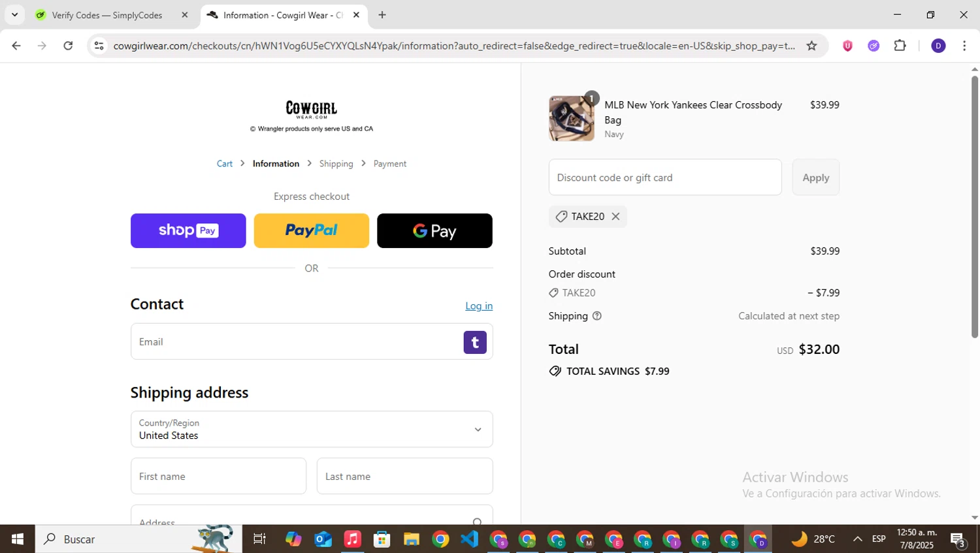Open the Log in link

[479, 306]
